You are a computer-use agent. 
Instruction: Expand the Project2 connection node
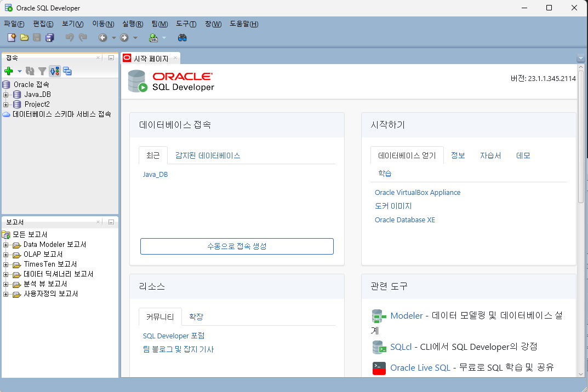pos(5,105)
